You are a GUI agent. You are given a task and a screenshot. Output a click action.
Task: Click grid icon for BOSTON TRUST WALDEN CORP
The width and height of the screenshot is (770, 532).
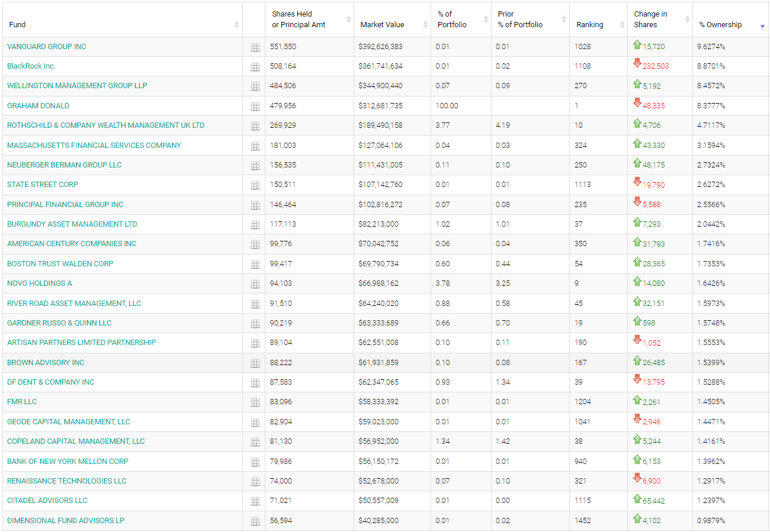pyautogui.click(x=255, y=265)
